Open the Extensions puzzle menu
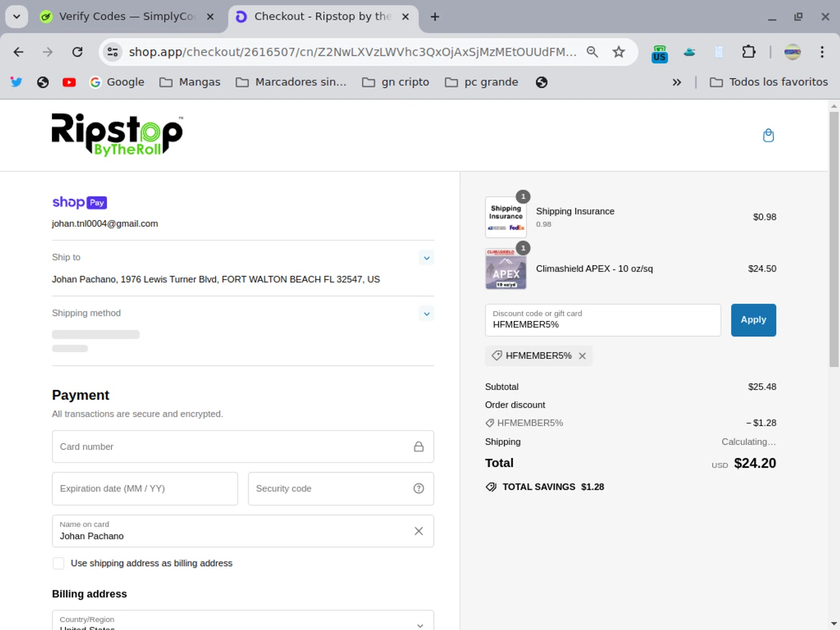 tap(749, 52)
